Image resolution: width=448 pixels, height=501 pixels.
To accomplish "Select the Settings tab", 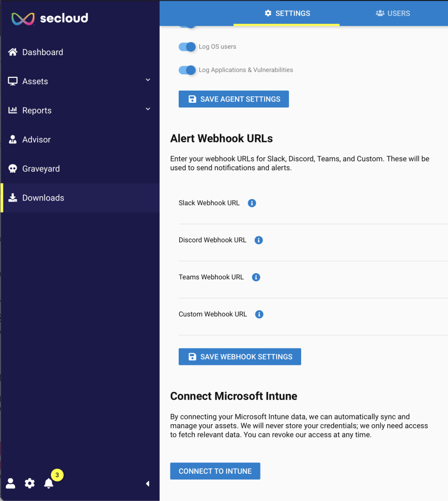I will click(287, 13).
